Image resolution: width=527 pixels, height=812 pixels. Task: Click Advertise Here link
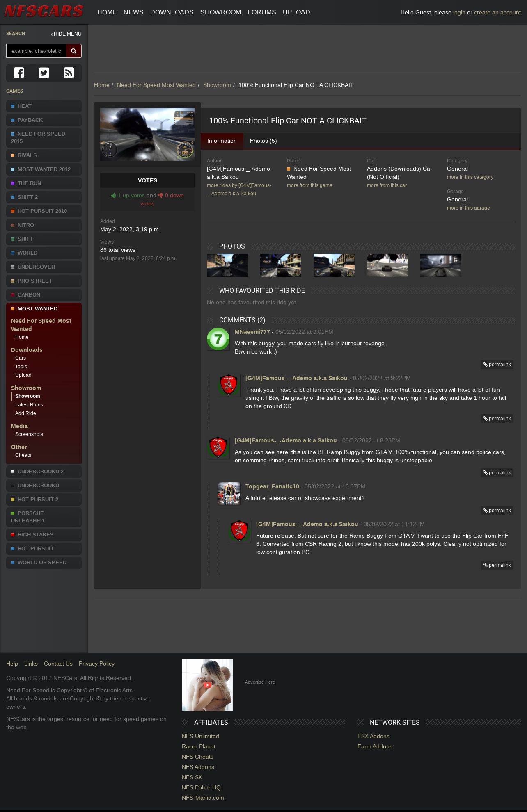click(260, 682)
